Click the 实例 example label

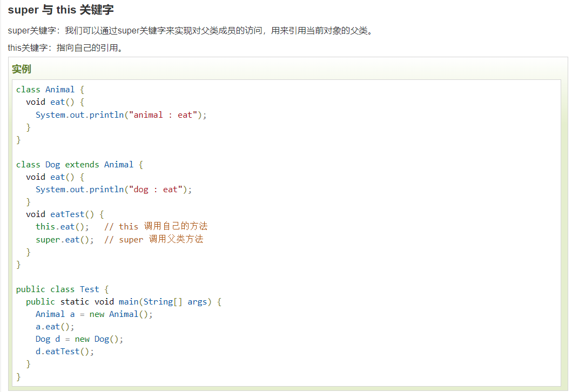point(22,69)
